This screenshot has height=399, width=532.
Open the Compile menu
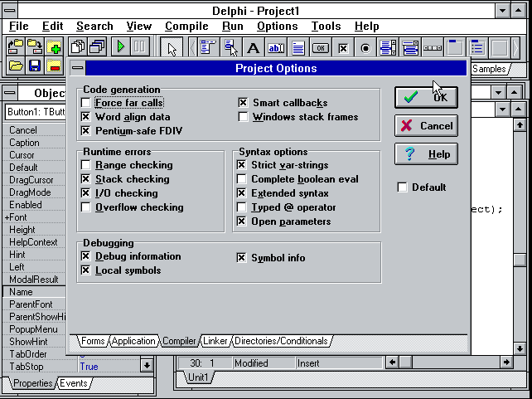point(186,27)
